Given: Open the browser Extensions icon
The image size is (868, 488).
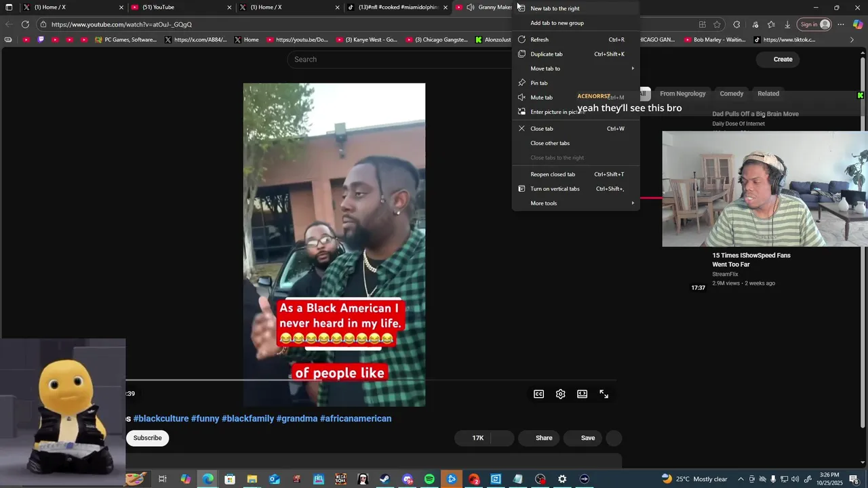Looking at the screenshot, I should (x=736, y=24).
